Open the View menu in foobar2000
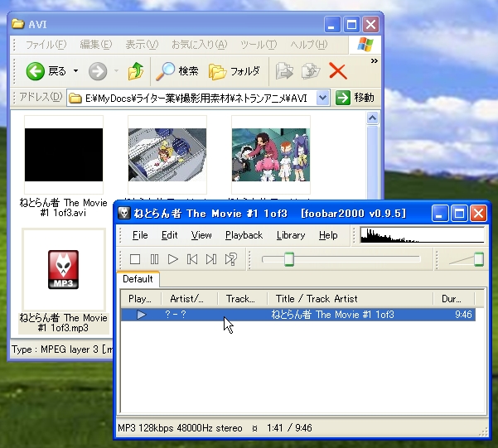Screen dimensions: 498x448 tap(201, 235)
